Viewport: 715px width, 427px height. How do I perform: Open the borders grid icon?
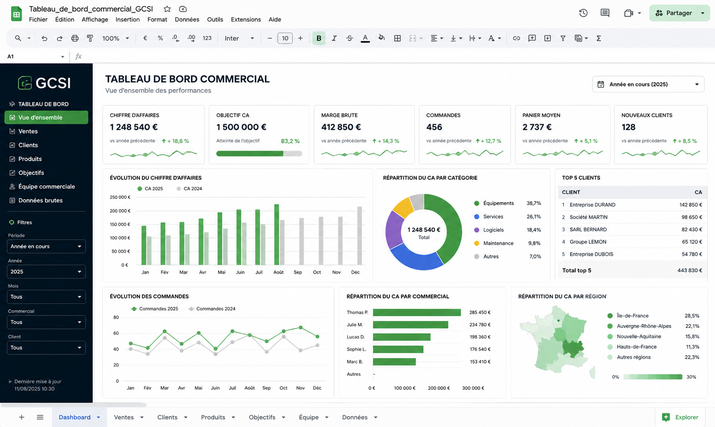pyautogui.click(x=397, y=38)
